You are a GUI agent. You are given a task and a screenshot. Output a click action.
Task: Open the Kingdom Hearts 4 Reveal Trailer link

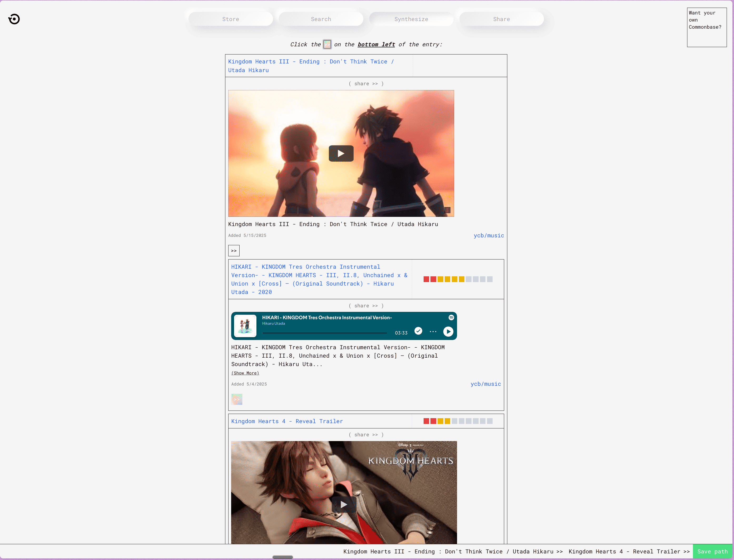coord(287,421)
